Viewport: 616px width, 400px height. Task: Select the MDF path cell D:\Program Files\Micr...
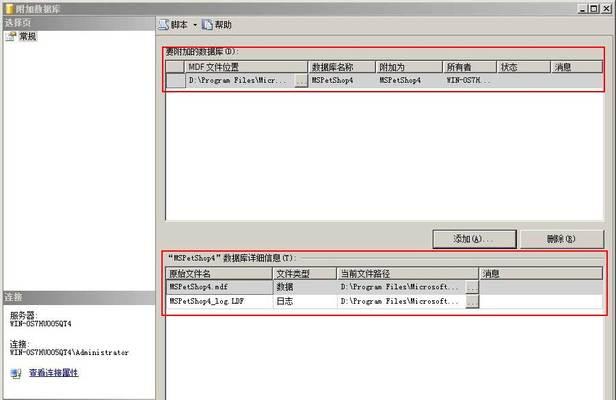pyautogui.click(x=240, y=81)
